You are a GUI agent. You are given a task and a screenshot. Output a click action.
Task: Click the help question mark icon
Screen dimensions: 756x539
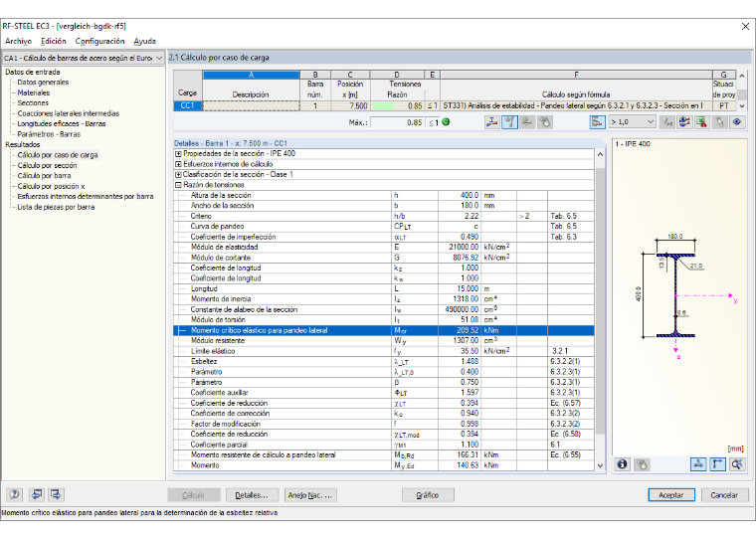[x=15, y=494]
